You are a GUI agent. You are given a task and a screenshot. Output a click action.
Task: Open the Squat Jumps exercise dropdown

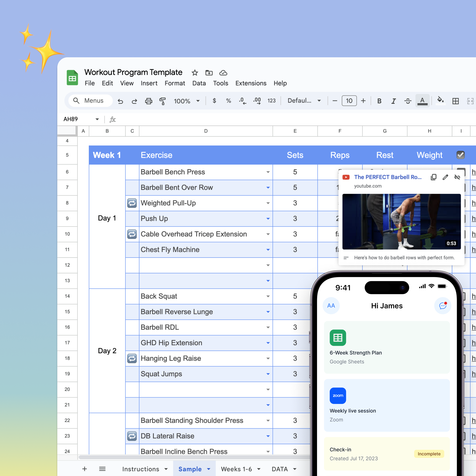(268, 374)
